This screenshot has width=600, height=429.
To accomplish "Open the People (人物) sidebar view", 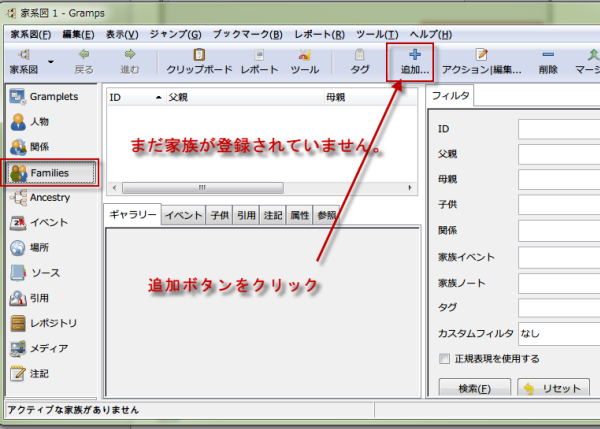I will pyautogui.click(x=52, y=122).
